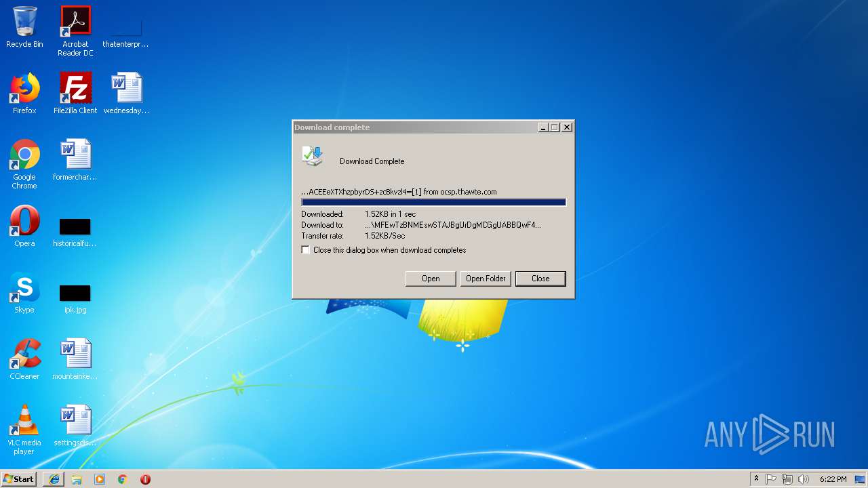Click the Close button in download dialog
The width and height of the screenshot is (868, 488).
540,279
